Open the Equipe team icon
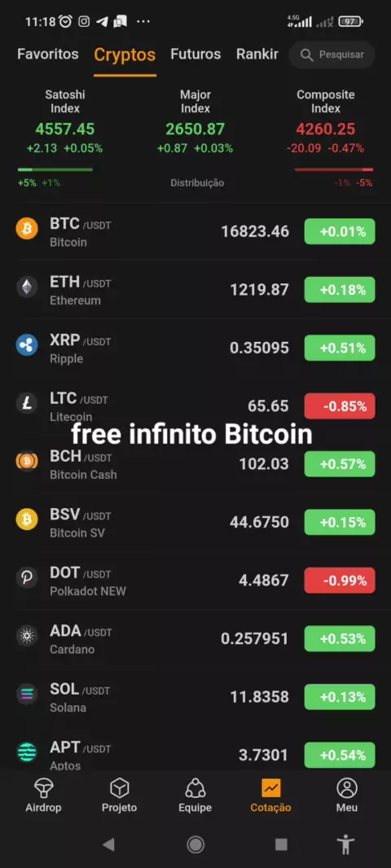The width and height of the screenshot is (391, 868). (x=195, y=787)
